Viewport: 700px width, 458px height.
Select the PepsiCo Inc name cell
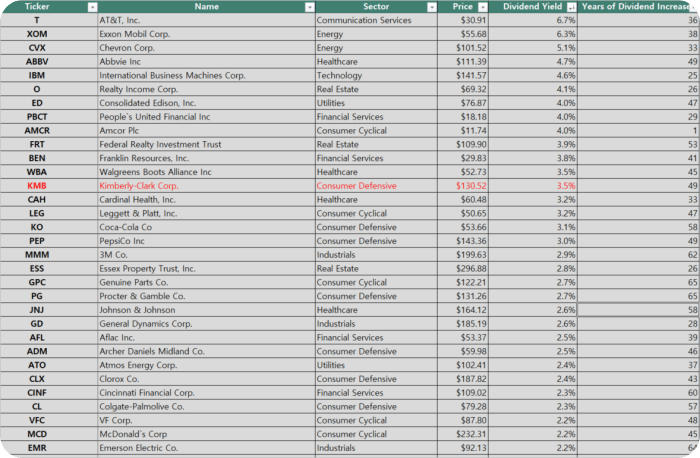[x=206, y=241]
